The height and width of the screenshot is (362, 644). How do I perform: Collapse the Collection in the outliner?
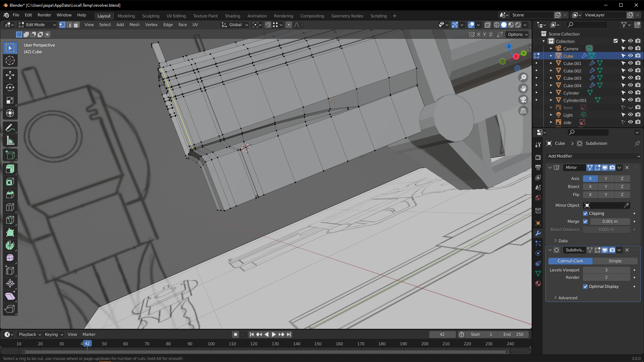click(x=544, y=41)
